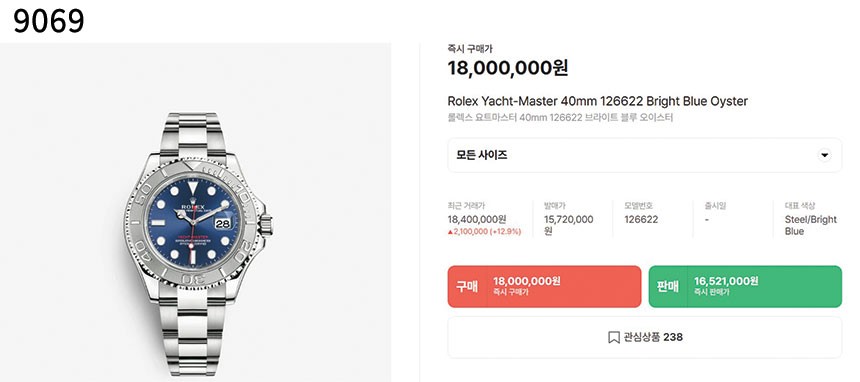The height and width of the screenshot is (382, 860).
Task: Click the 대표 색상 Steel/Bright Blue value
Action: 811,225
